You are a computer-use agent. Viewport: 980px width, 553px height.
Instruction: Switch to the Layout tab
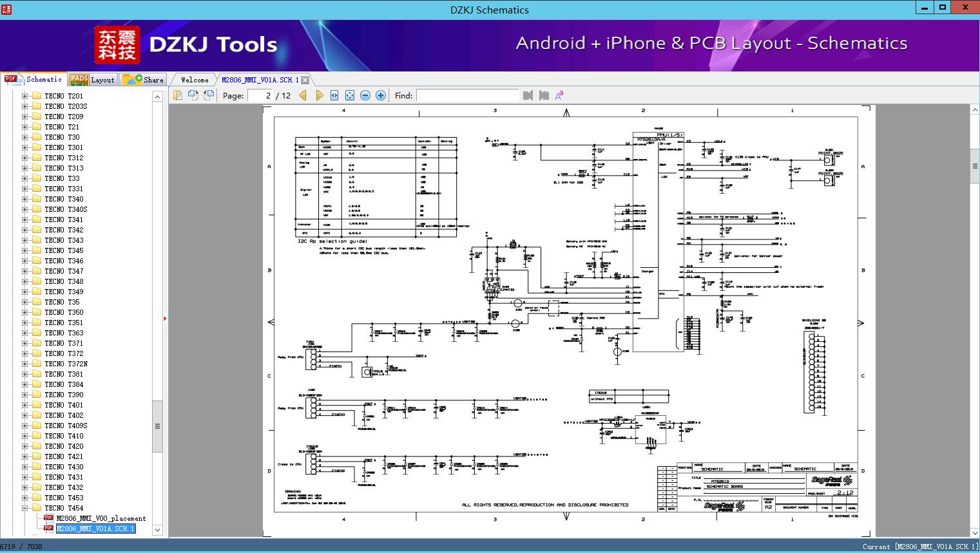click(92, 80)
